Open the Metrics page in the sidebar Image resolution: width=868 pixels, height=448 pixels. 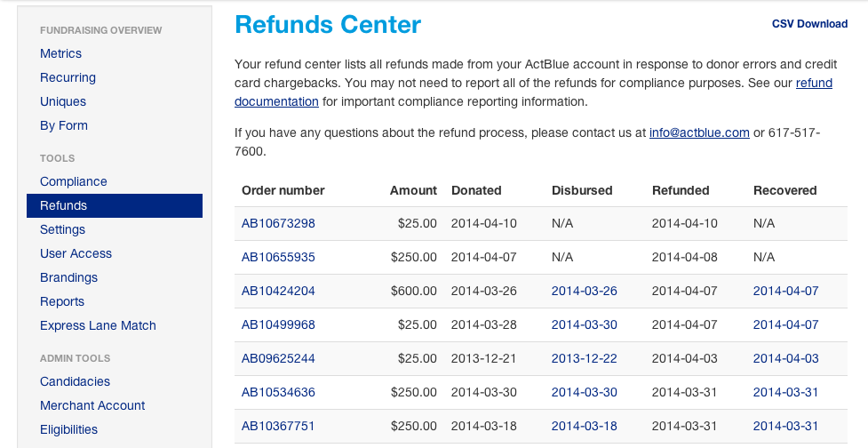(x=60, y=53)
